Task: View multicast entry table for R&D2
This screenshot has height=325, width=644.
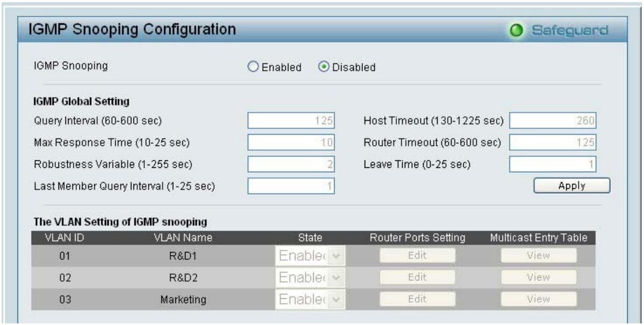Action: pos(538,277)
